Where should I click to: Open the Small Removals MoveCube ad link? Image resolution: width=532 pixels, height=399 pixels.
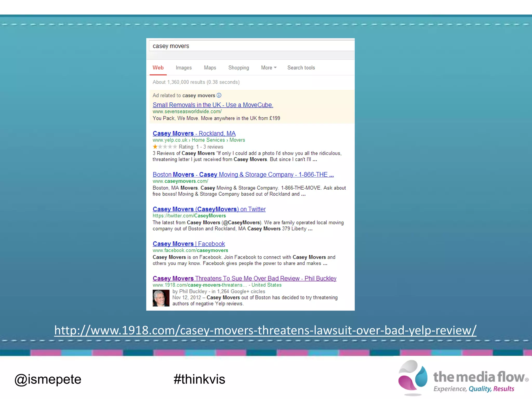click(213, 105)
